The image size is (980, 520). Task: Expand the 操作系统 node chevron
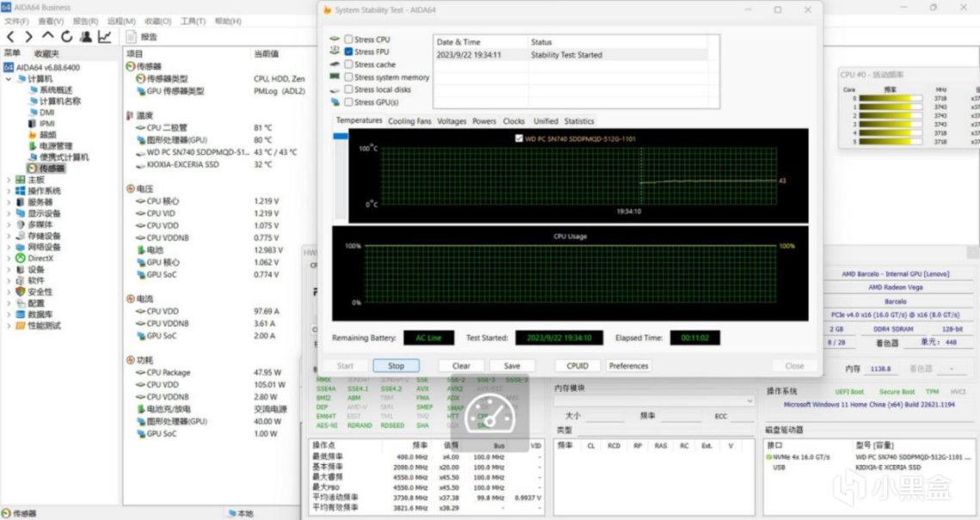pos(8,191)
